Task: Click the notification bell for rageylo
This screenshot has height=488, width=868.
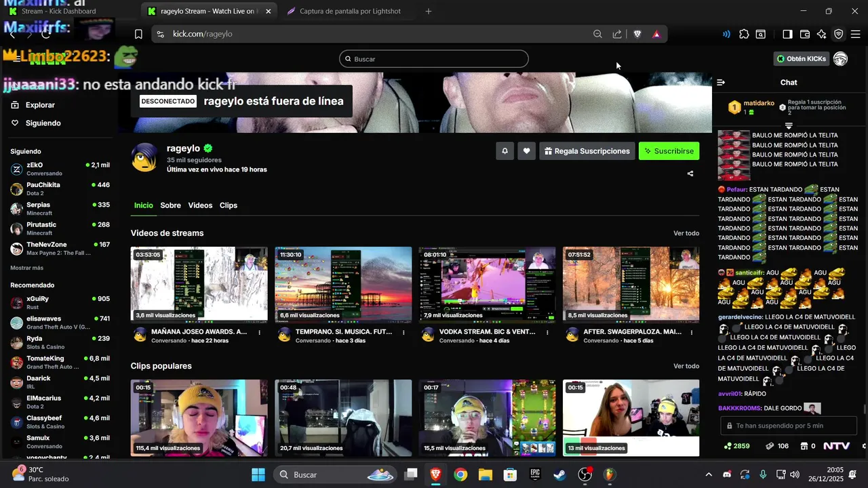Action: tap(505, 151)
